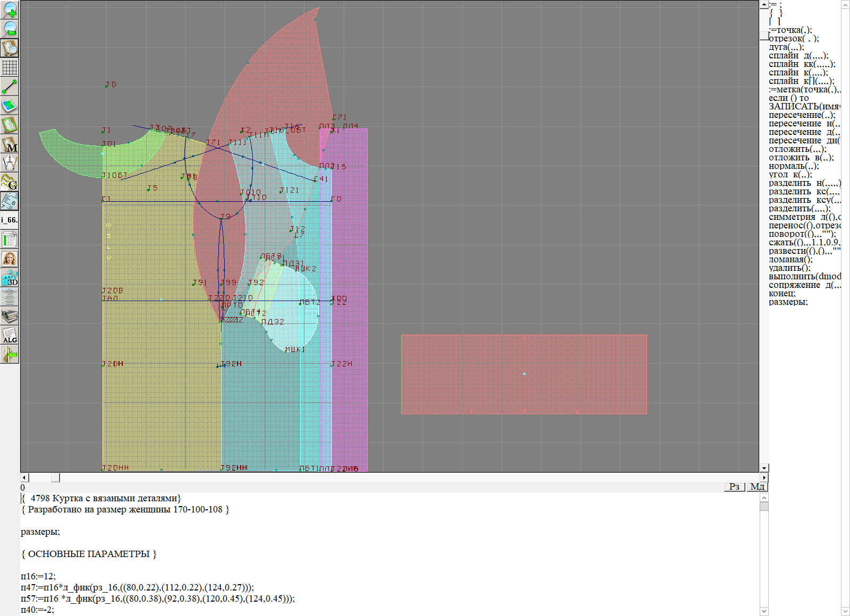Click the woman's portrait icon
850x616 pixels.
pyautogui.click(x=10, y=259)
